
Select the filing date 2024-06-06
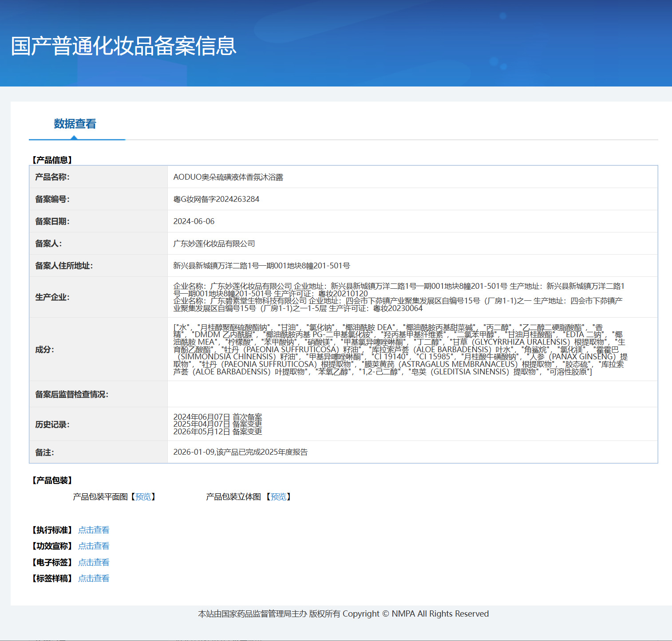(194, 221)
